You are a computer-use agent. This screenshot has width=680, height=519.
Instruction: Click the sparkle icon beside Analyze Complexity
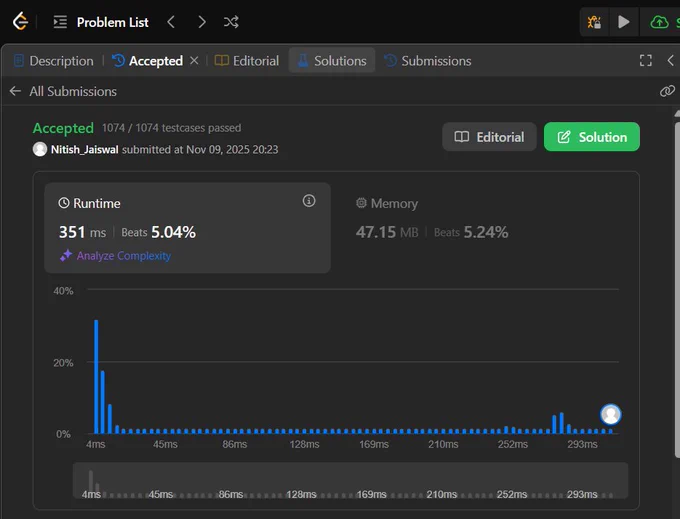(66, 255)
